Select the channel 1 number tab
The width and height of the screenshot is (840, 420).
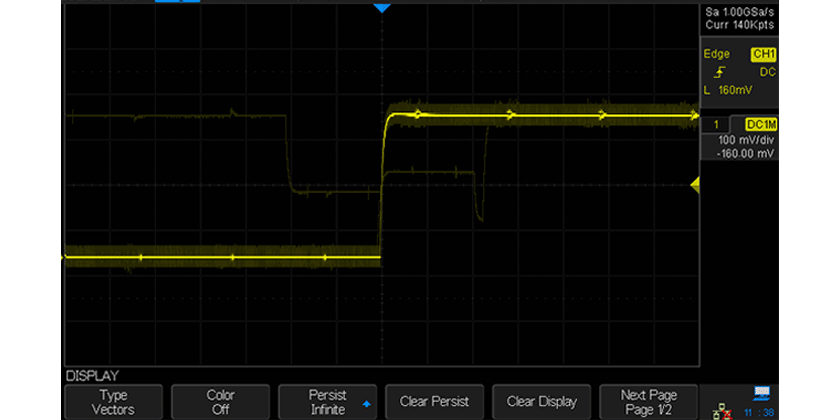click(x=716, y=123)
